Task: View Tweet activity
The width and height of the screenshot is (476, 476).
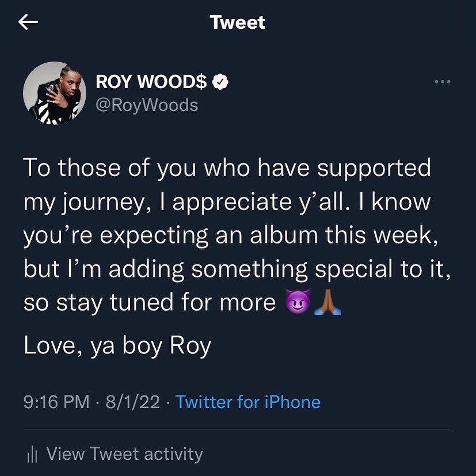Action: click(124, 454)
